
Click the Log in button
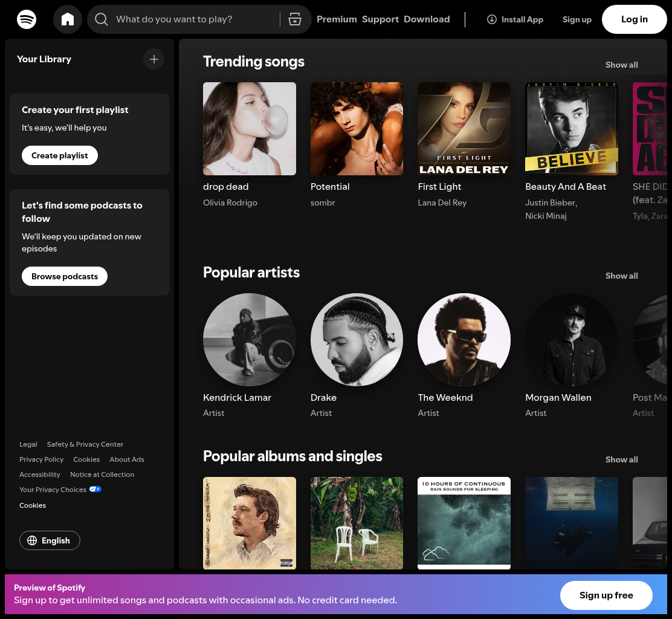[x=635, y=19]
